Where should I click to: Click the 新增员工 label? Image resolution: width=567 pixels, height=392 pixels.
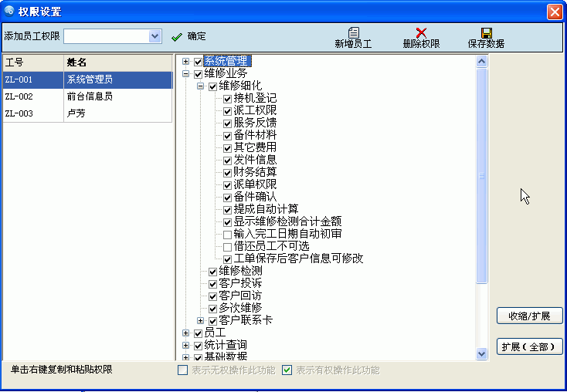353,44
